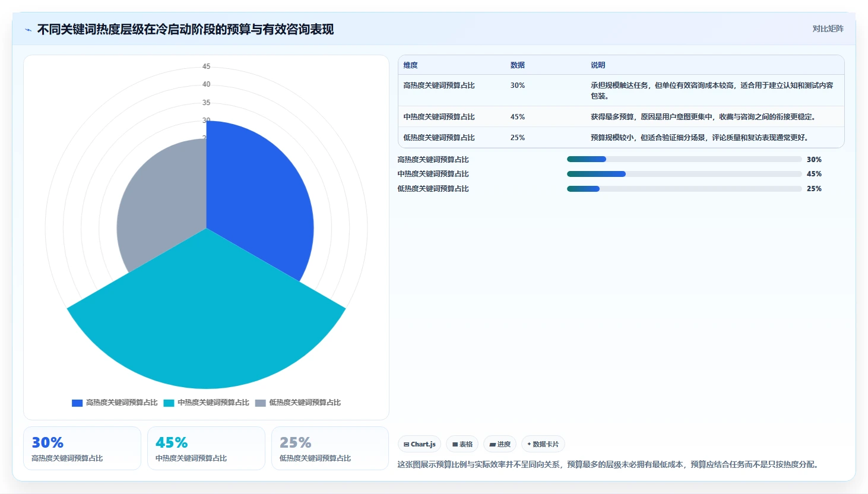Select the table cell 低热度关键词预算占比
Image resolution: width=868 pixels, height=494 pixels.
[439, 138]
